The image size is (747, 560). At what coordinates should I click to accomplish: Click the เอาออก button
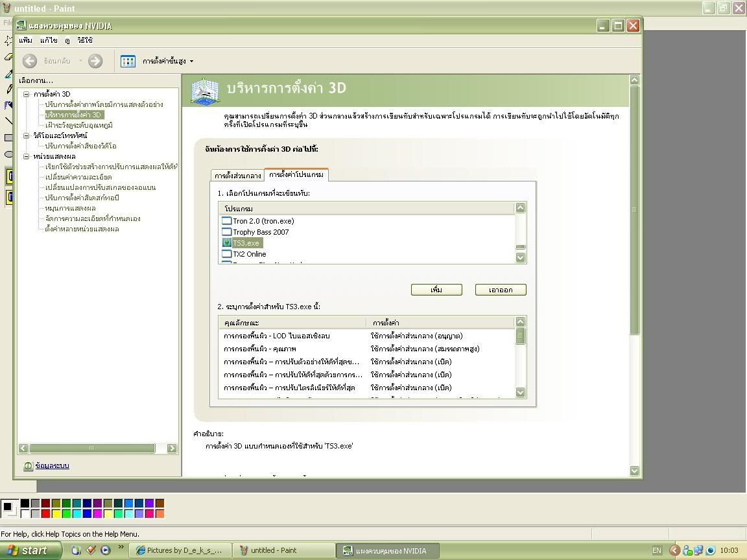point(501,290)
